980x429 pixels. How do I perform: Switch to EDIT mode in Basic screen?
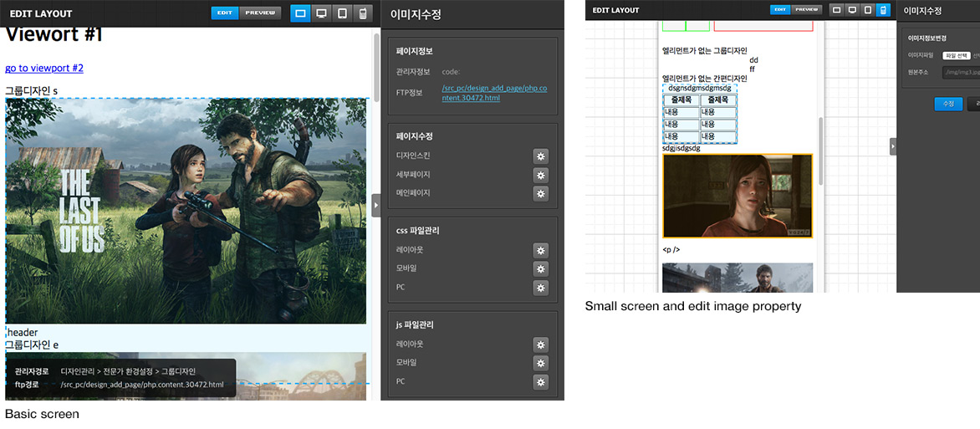tap(225, 13)
